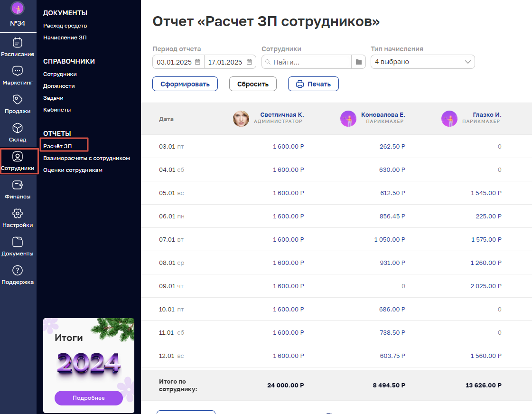
Task: Click 1 050.00 ₽ in the 07.01 row
Action: click(x=390, y=240)
